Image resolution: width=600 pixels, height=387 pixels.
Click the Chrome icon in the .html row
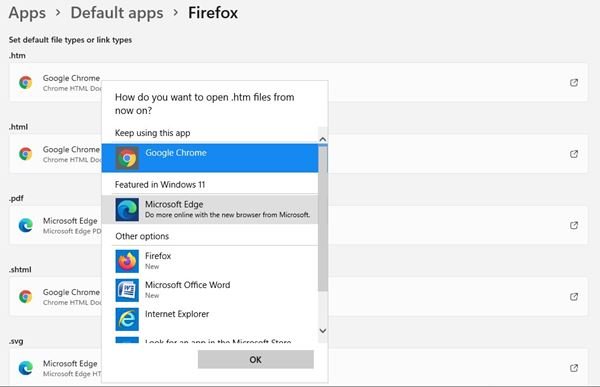click(26, 154)
